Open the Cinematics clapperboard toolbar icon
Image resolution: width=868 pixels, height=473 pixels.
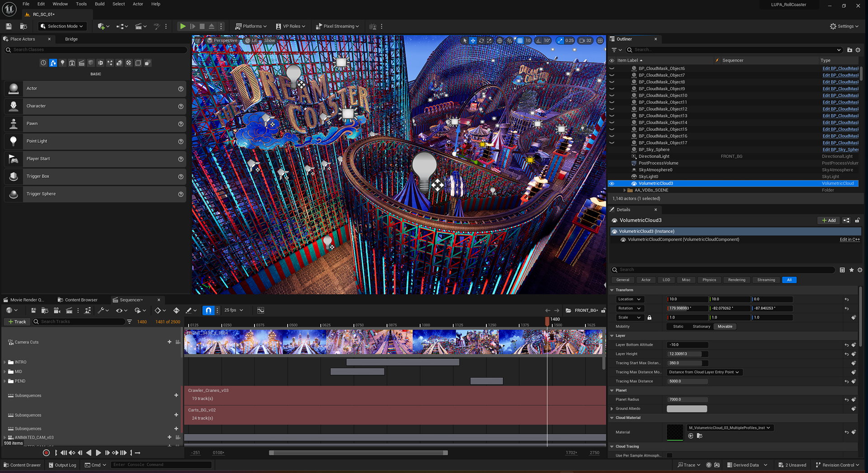click(141, 26)
